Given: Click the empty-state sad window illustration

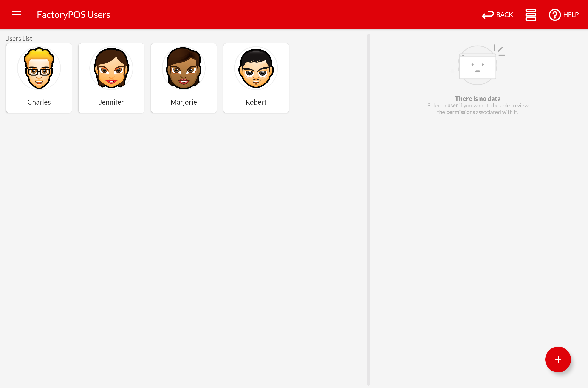Looking at the screenshot, I should point(478,66).
